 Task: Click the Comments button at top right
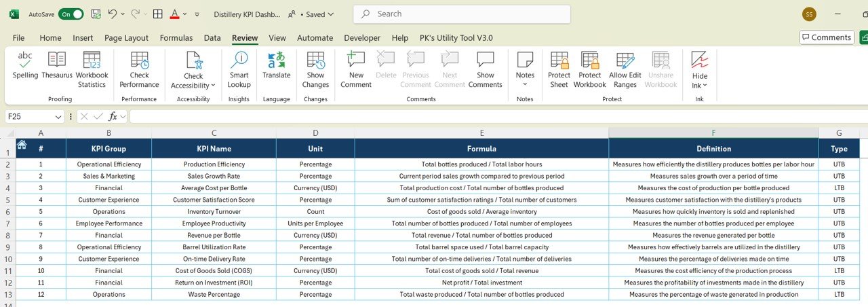827,37
